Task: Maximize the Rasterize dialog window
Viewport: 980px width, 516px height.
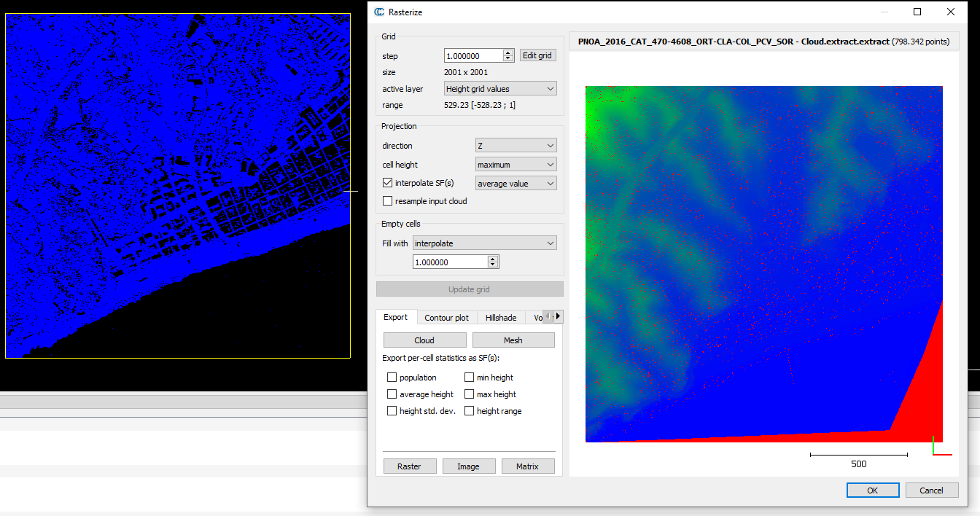Action: [917, 12]
